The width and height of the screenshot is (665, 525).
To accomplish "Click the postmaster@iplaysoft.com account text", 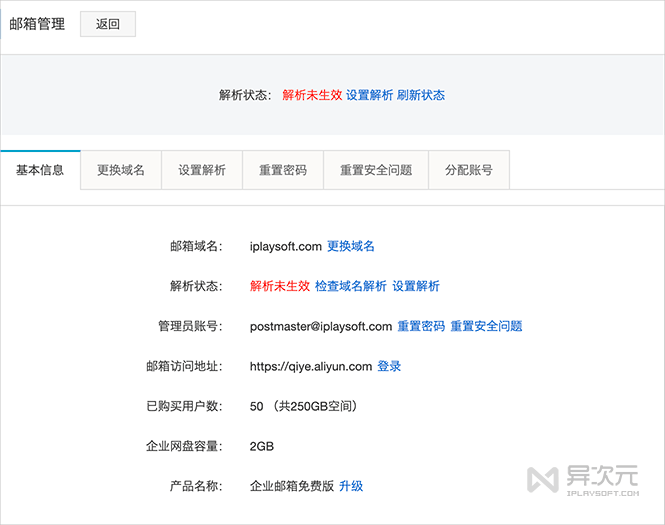I will point(321,327).
